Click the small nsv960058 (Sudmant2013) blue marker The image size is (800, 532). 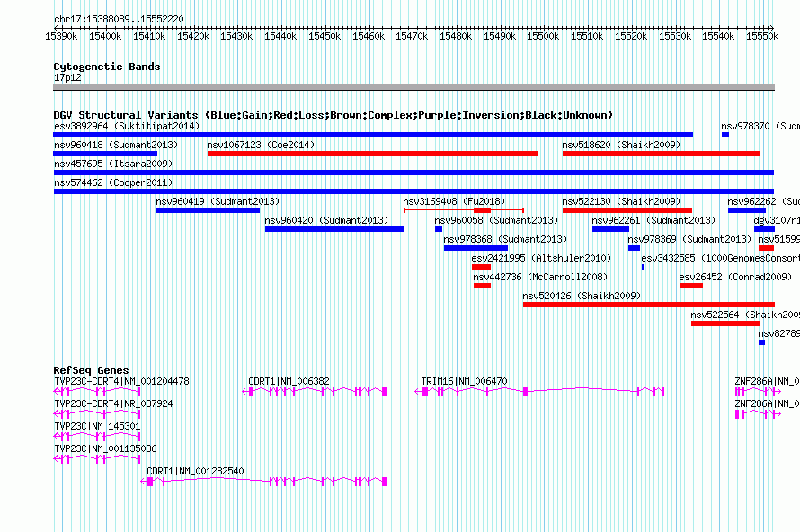tap(439, 229)
